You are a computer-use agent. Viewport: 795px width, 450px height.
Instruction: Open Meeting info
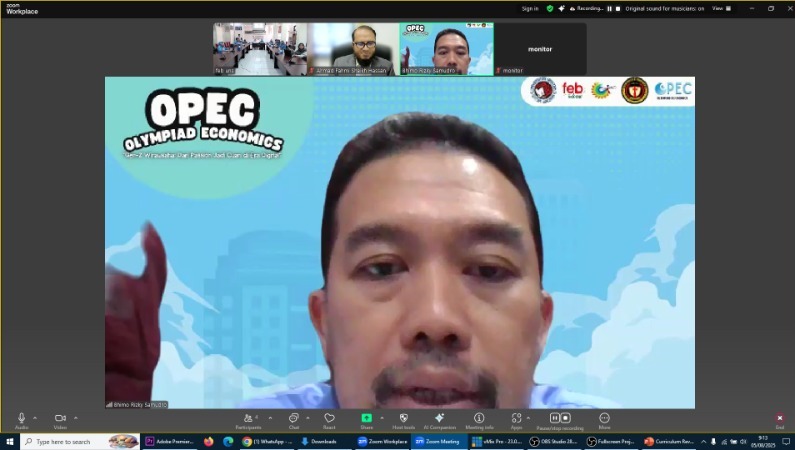pos(479,420)
